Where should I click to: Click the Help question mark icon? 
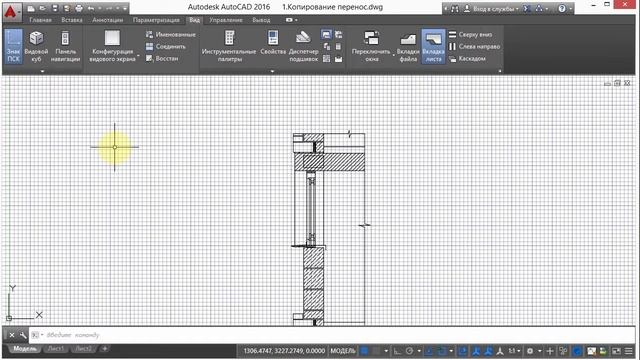[562, 9]
